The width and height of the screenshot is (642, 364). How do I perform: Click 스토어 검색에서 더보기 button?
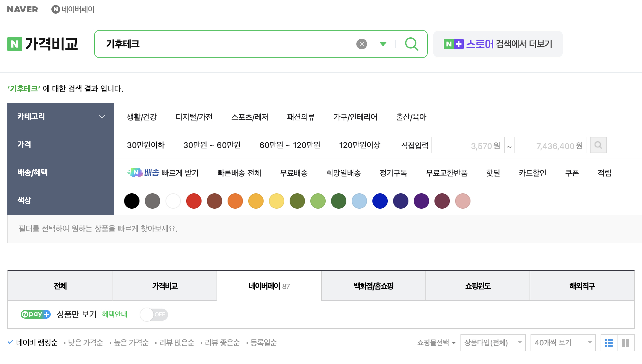498,44
